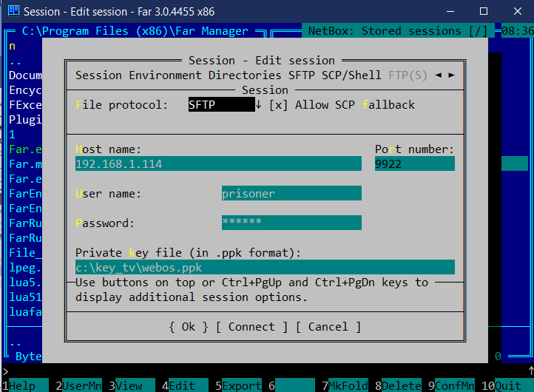Open the Directories tab

point(245,75)
